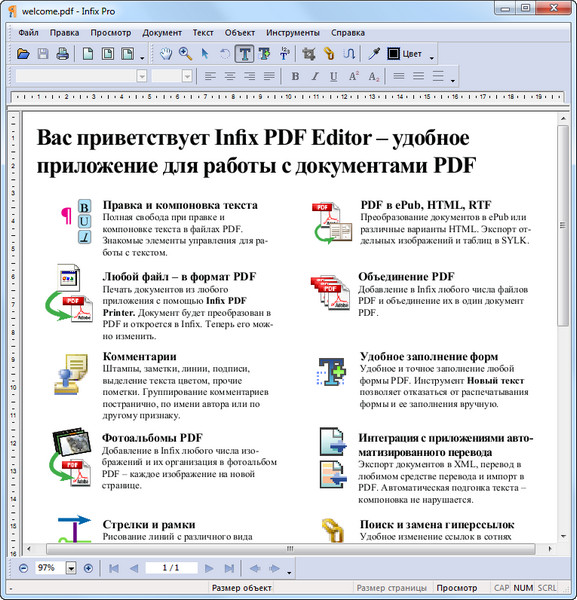Set medium line spacing
The width and height of the screenshot is (577, 600).
418,76
